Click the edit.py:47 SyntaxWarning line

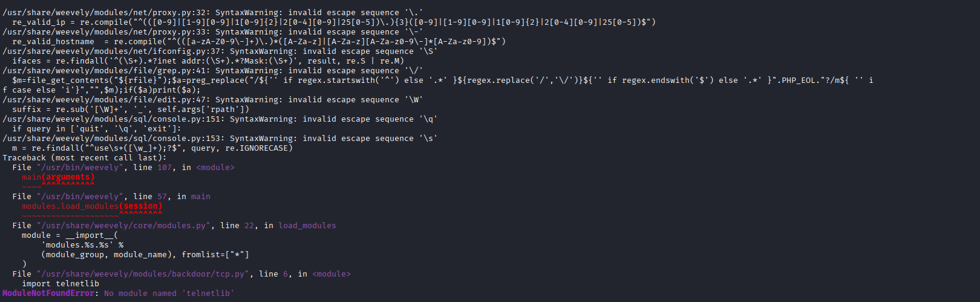[213, 100]
